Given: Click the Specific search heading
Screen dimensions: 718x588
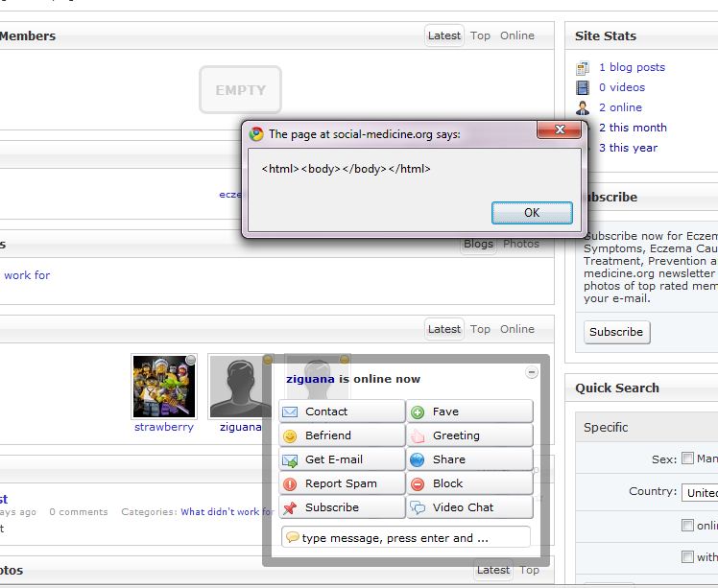Looking at the screenshot, I should (x=606, y=428).
